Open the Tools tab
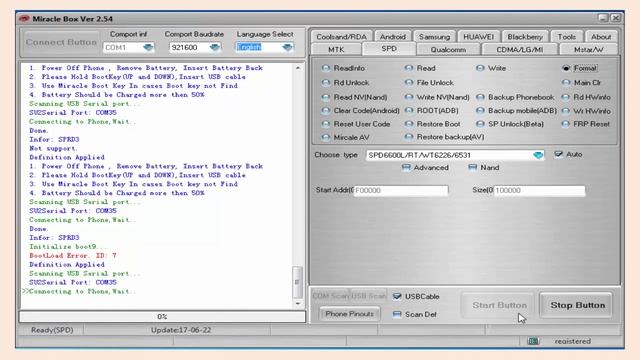This screenshot has width=640, height=360. click(x=567, y=37)
